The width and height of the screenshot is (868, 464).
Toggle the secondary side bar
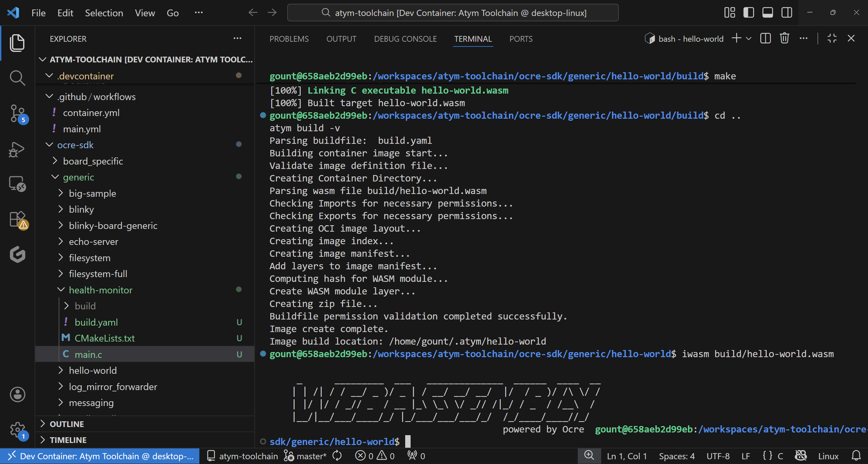click(787, 12)
